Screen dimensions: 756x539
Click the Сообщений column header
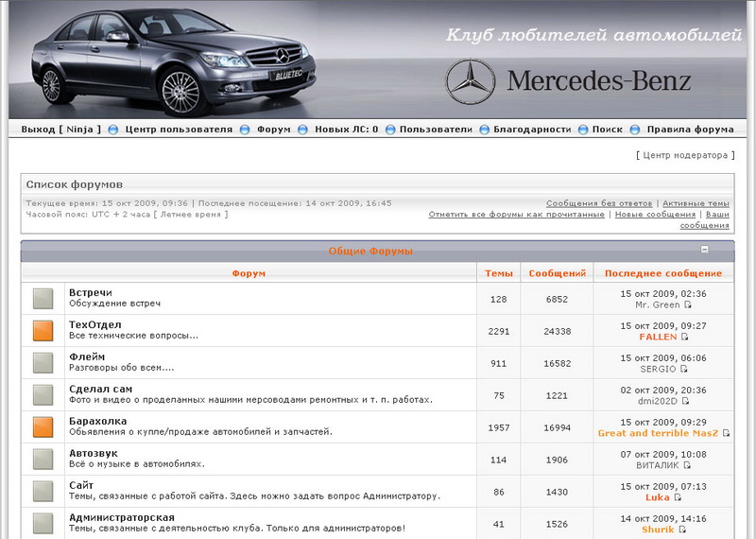click(558, 273)
